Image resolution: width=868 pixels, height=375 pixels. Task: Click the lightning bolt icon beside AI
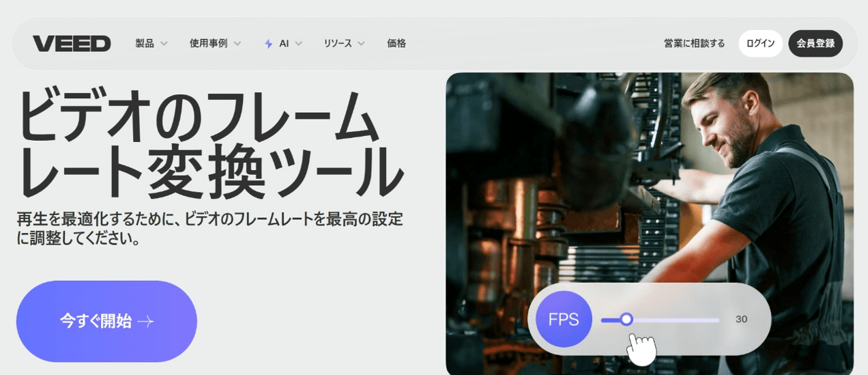coord(268,44)
